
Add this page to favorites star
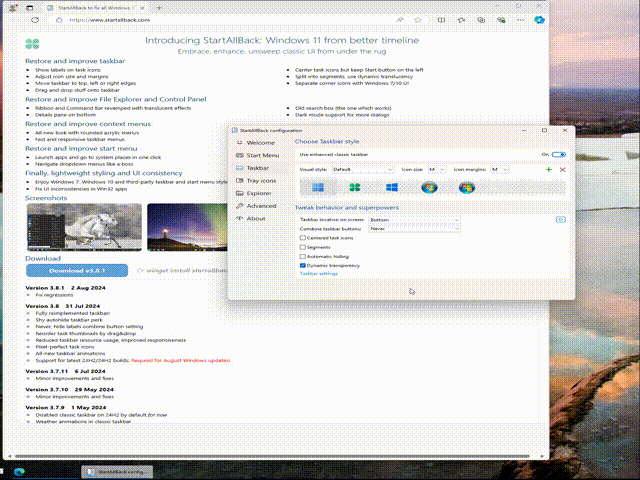[418, 20]
